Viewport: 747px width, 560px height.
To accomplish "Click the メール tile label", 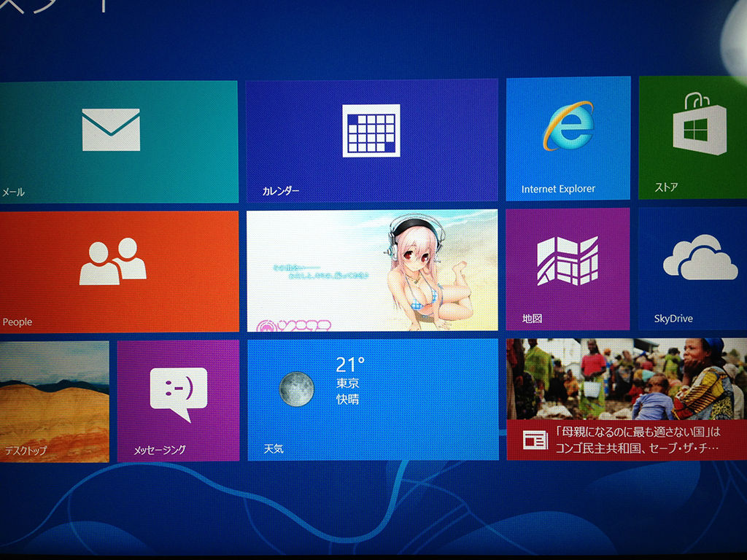I will [x=13, y=192].
